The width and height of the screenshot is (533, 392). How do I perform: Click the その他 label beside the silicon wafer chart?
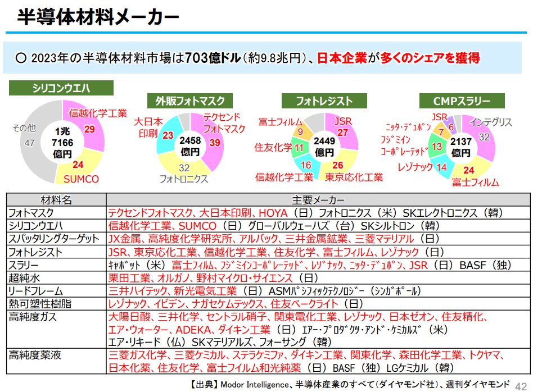click(x=24, y=128)
